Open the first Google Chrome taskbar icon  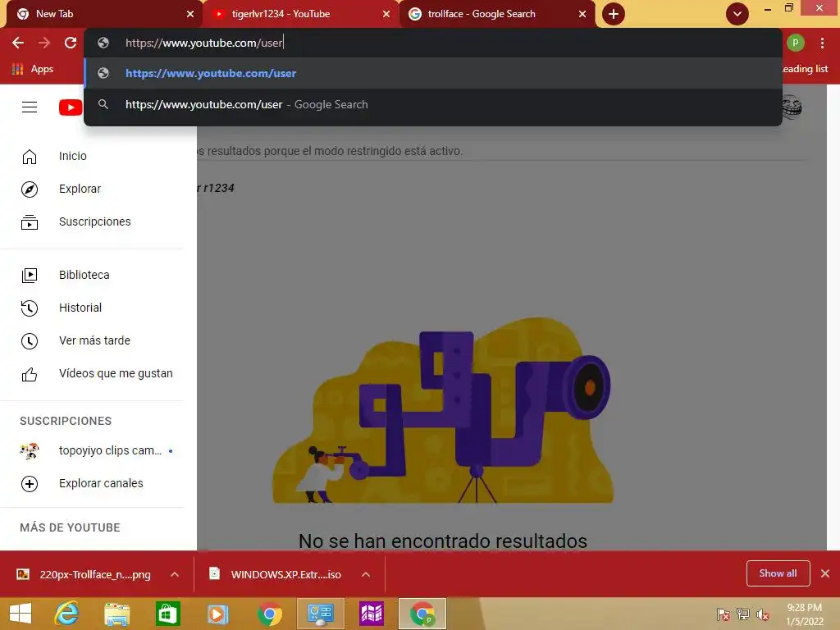pos(269,614)
